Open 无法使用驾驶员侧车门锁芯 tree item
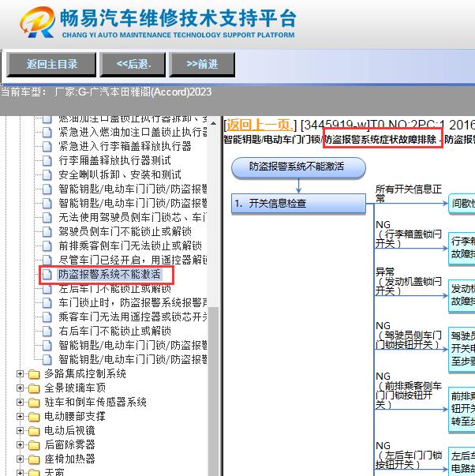Viewport: 475px width, 476px height. [x=133, y=217]
